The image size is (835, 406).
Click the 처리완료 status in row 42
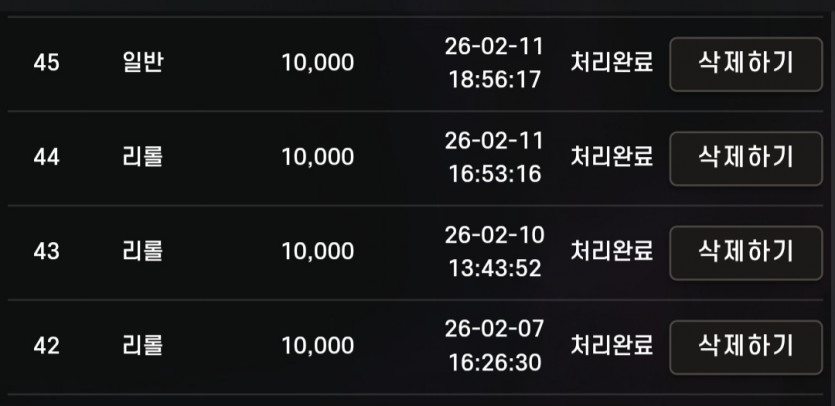[612, 346]
